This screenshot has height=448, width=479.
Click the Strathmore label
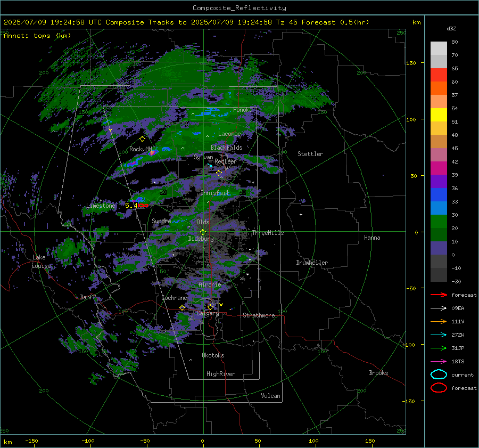[x=259, y=315]
